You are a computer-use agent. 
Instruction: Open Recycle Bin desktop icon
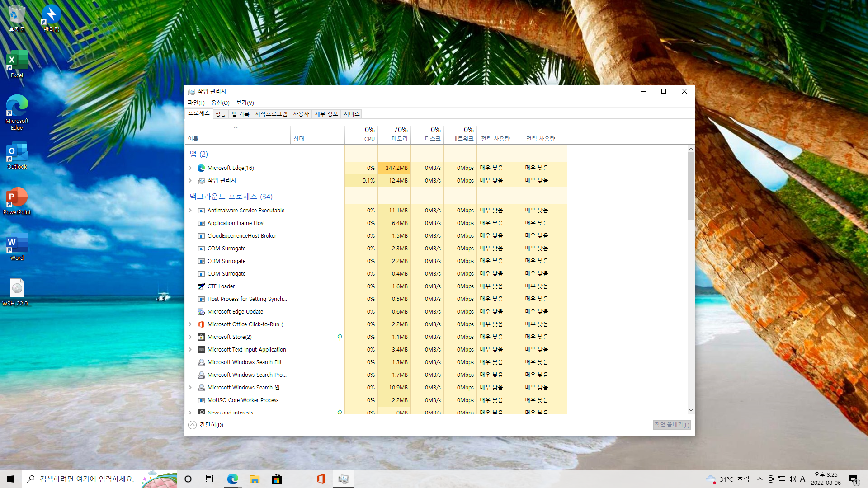[17, 19]
